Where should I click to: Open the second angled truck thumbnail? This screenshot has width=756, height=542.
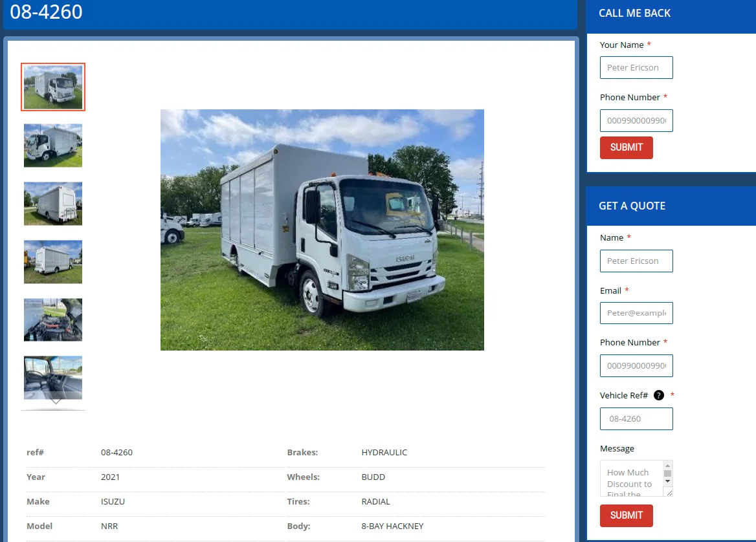pos(52,145)
